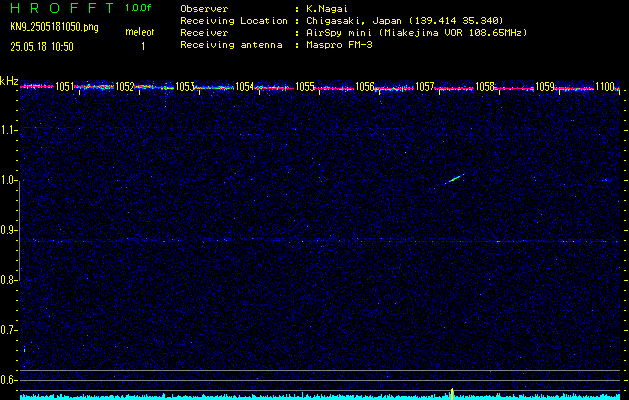Click the 1.0 kHz axis label
This screenshot has height=400, width=629.
tap(8, 180)
